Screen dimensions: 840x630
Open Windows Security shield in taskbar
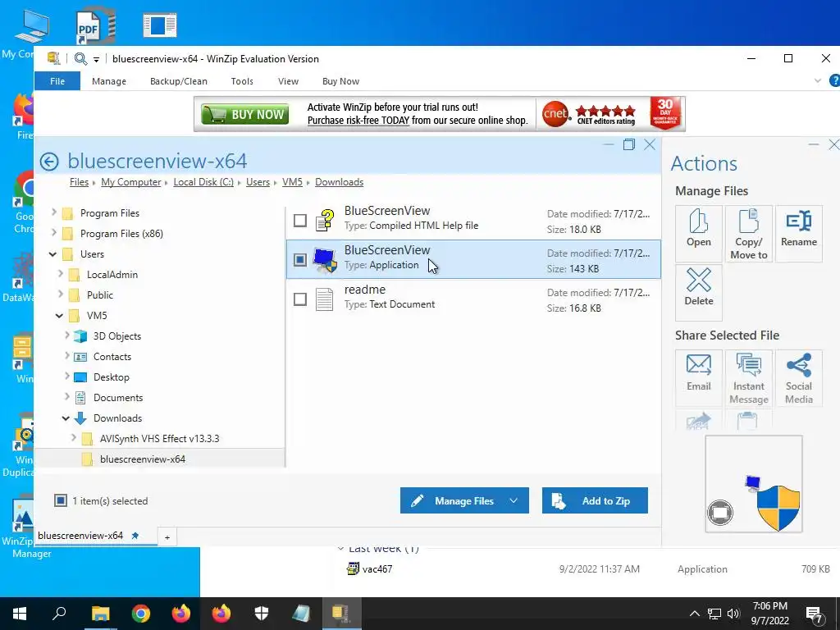(x=262, y=614)
